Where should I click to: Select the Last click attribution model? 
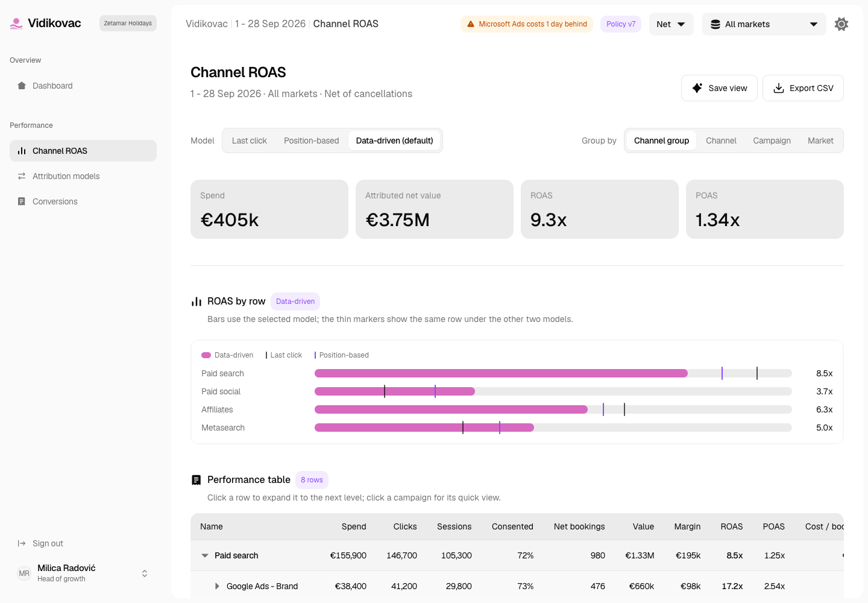click(x=249, y=140)
